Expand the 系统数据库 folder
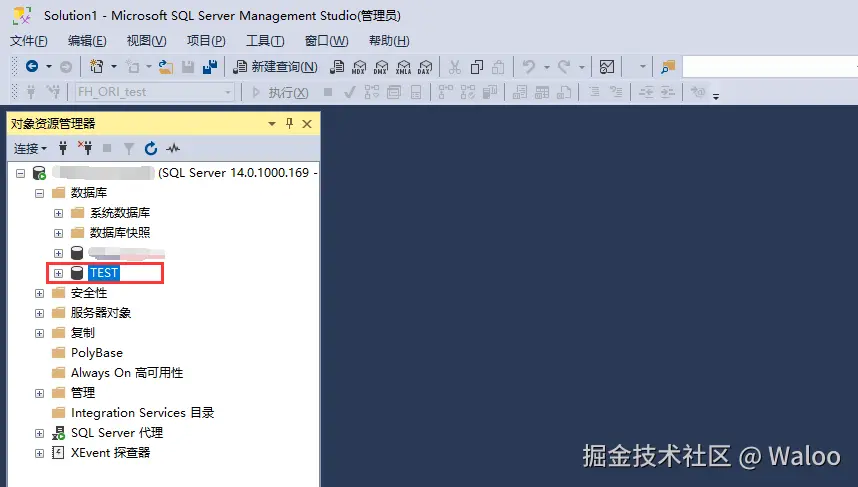This screenshot has width=858, height=487. coord(59,213)
